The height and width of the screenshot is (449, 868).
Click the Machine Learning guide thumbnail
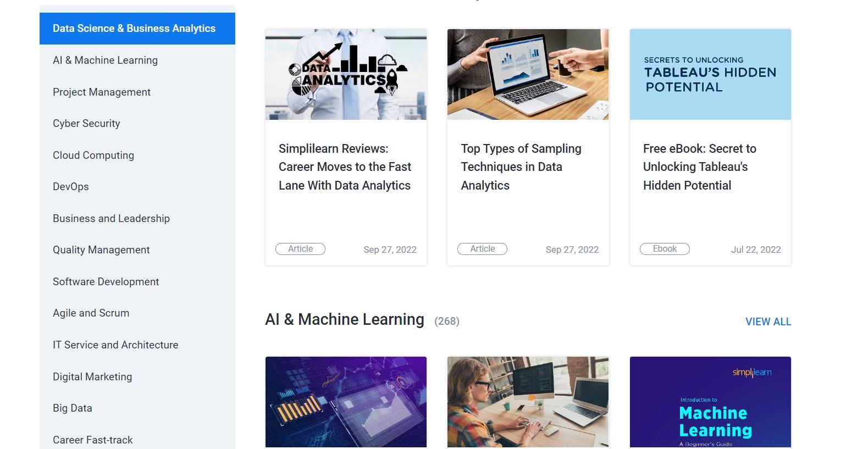[x=710, y=402]
